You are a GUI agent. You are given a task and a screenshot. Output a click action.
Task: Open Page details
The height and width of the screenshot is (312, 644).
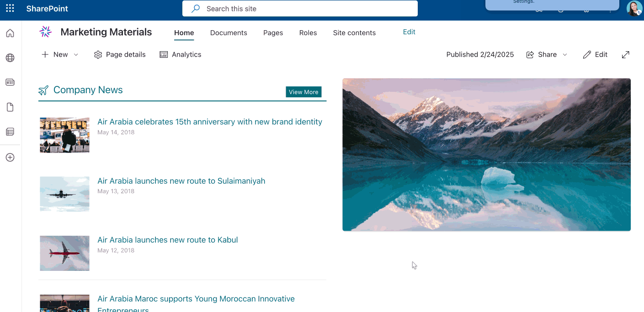pos(120,54)
